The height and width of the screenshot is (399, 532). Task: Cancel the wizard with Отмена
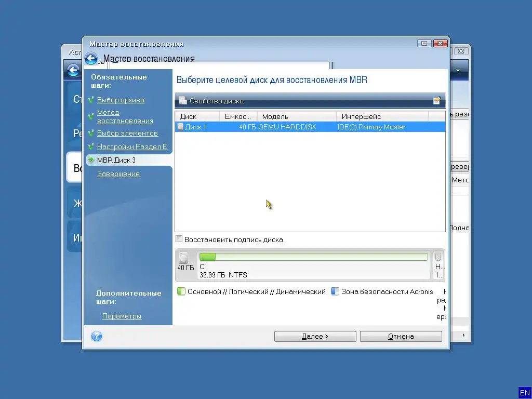pos(401,336)
